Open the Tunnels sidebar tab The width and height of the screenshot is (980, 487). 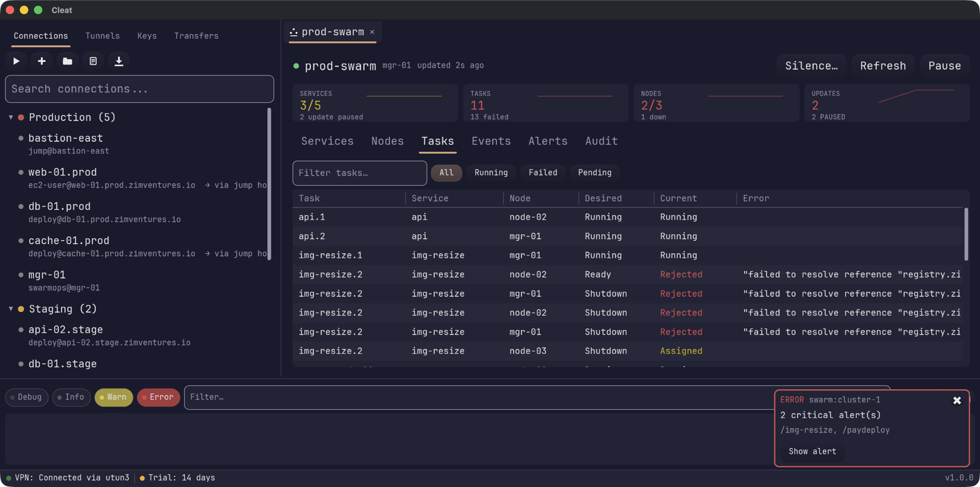point(102,36)
